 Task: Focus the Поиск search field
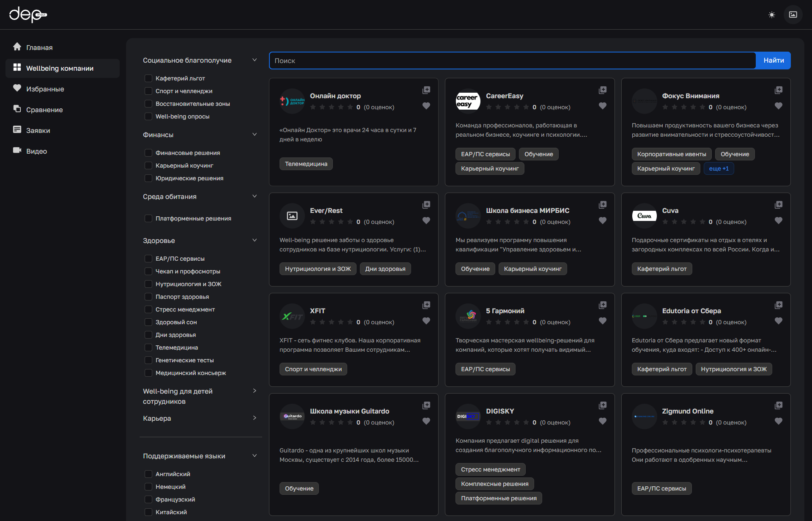click(513, 61)
